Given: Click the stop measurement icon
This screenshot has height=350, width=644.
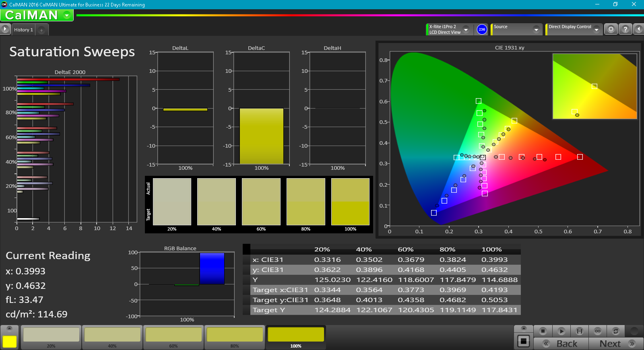Looking at the screenshot, I should tap(543, 331).
